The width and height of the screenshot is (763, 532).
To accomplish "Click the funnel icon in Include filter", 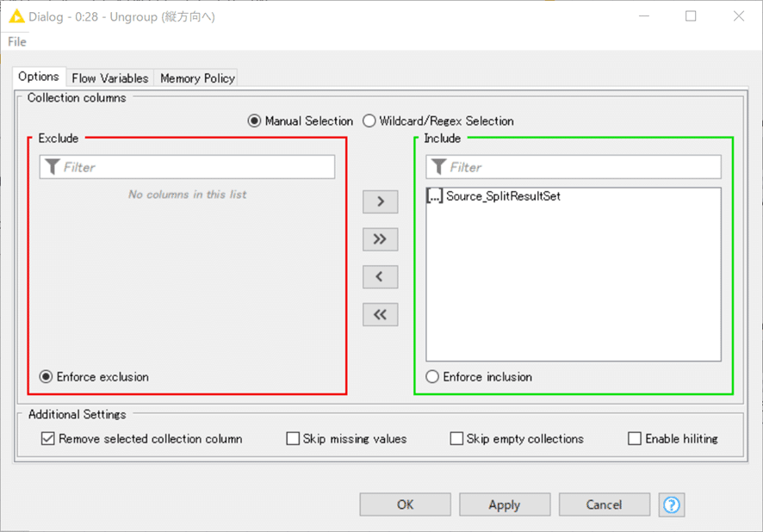I will pos(438,167).
